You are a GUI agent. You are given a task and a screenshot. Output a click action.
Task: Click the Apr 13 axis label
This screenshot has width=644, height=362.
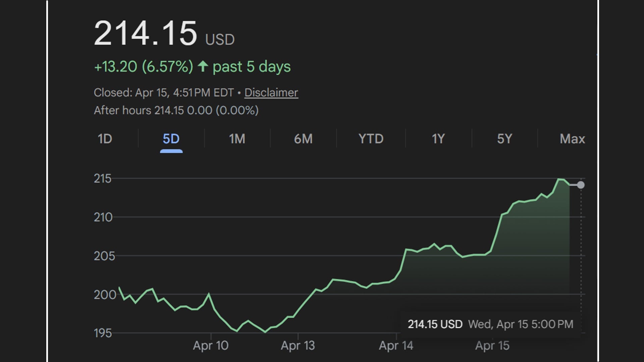(x=298, y=346)
